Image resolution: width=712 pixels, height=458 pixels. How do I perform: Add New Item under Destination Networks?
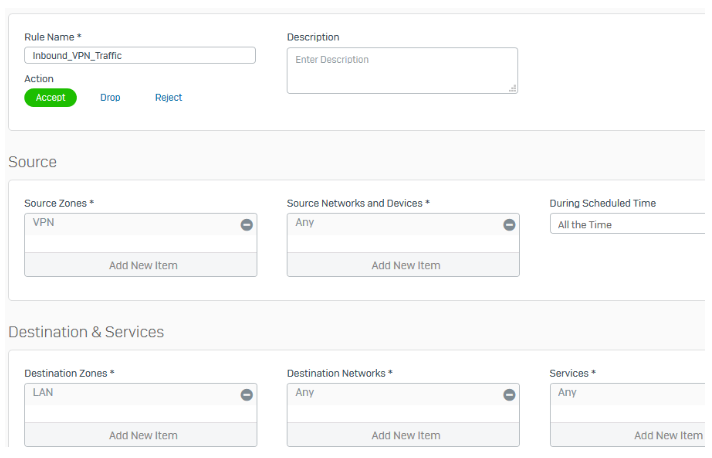point(404,435)
